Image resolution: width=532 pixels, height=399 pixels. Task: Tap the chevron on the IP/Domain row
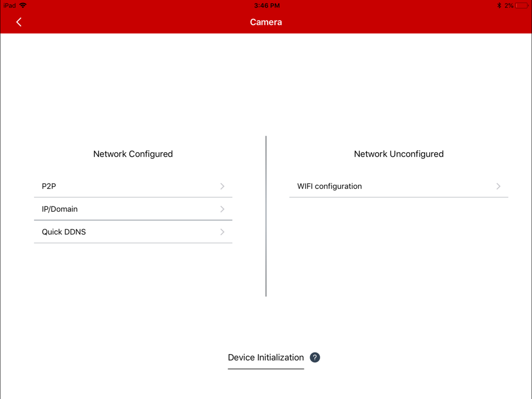222,209
